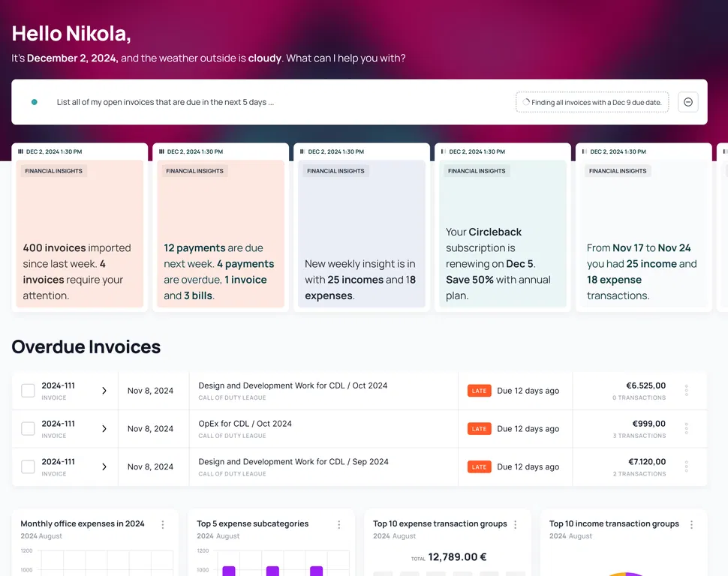728x576 pixels.
Task: Open the menu for Top 10 expense transaction groups
Action: point(516,524)
